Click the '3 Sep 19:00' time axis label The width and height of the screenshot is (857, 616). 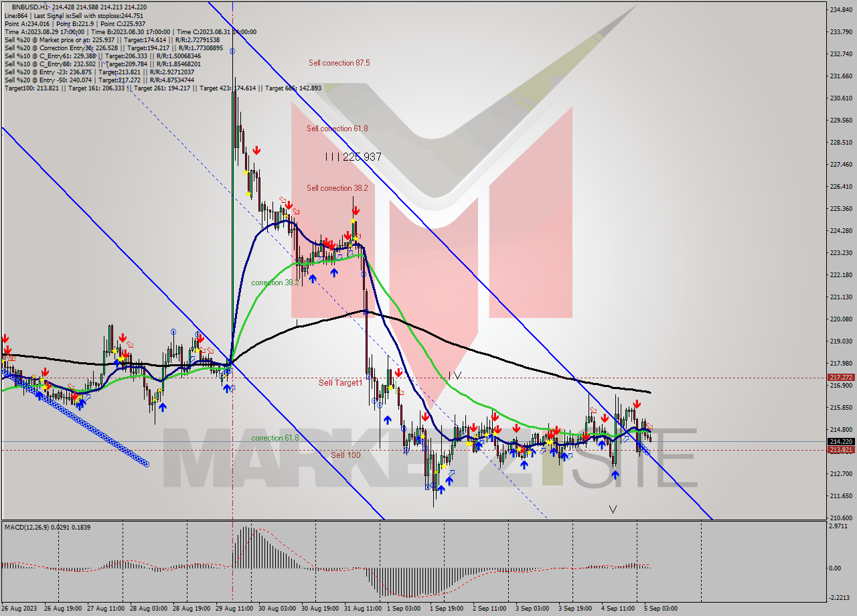[x=575, y=609]
